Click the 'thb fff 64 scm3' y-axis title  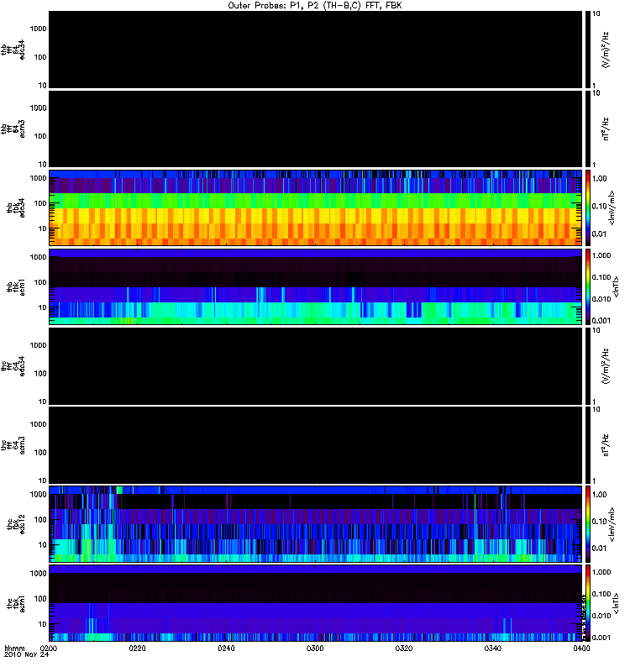click(13, 129)
